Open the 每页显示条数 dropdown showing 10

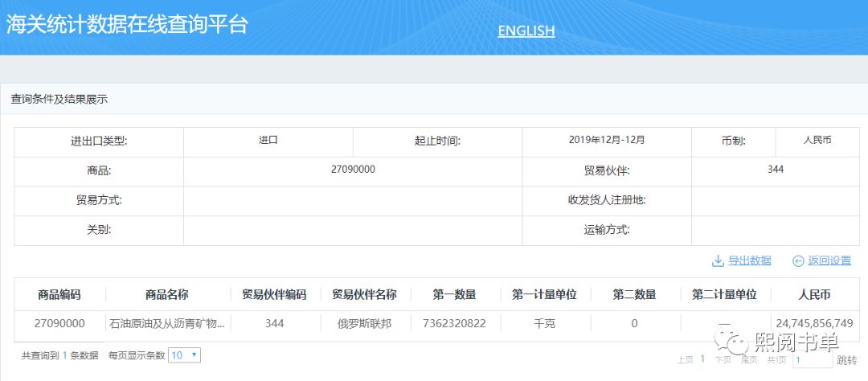[185, 355]
